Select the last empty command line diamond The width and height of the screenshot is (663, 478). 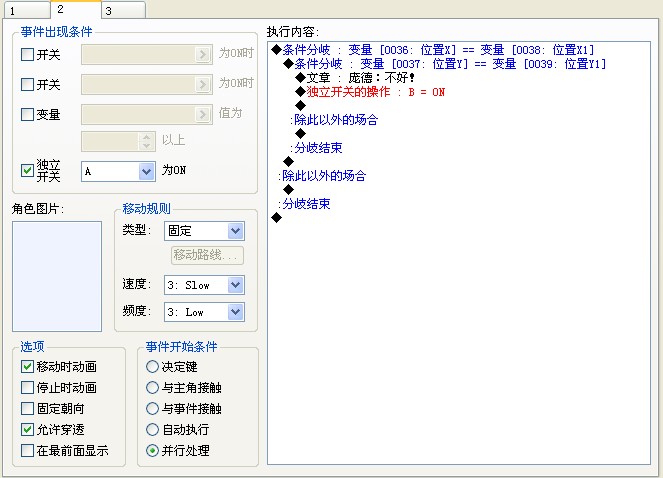pyautogui.click(x=277, y=218)
